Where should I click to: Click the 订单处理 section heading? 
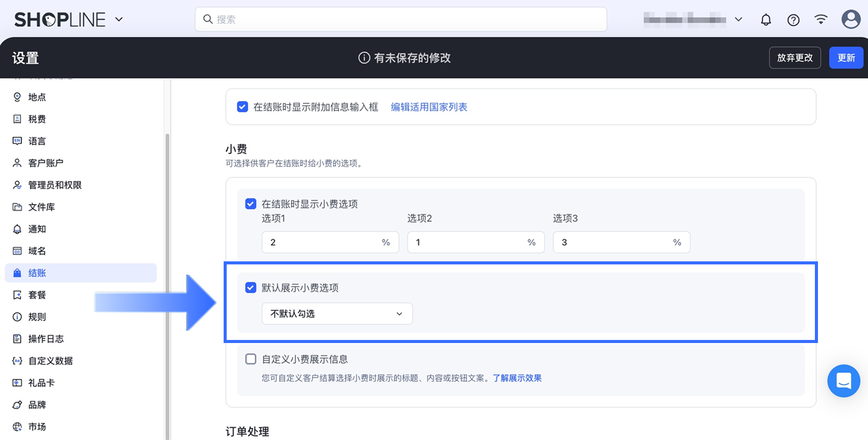click(x=247, y=431)
